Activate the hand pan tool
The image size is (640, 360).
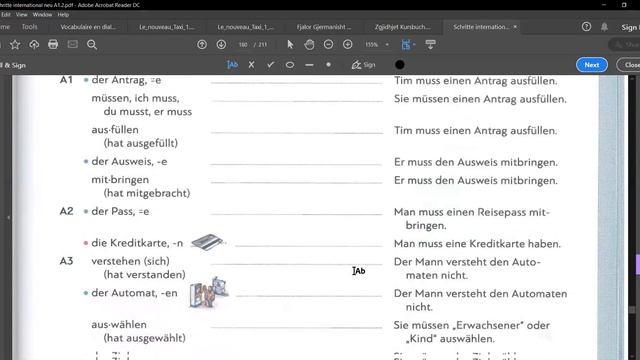tap(309, 44)
